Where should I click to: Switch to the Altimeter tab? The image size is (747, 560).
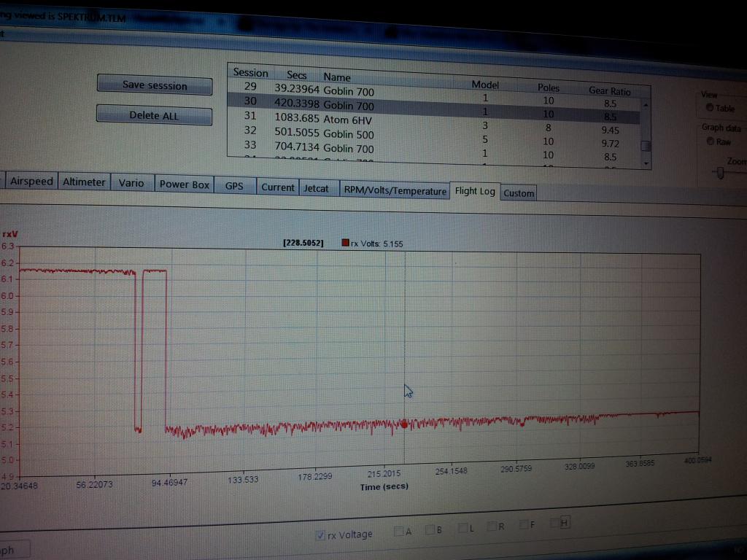[84, 182]
